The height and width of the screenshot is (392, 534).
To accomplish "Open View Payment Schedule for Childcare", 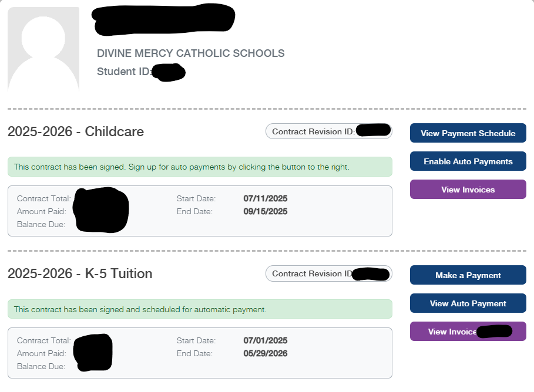I will tap(468, 133).
